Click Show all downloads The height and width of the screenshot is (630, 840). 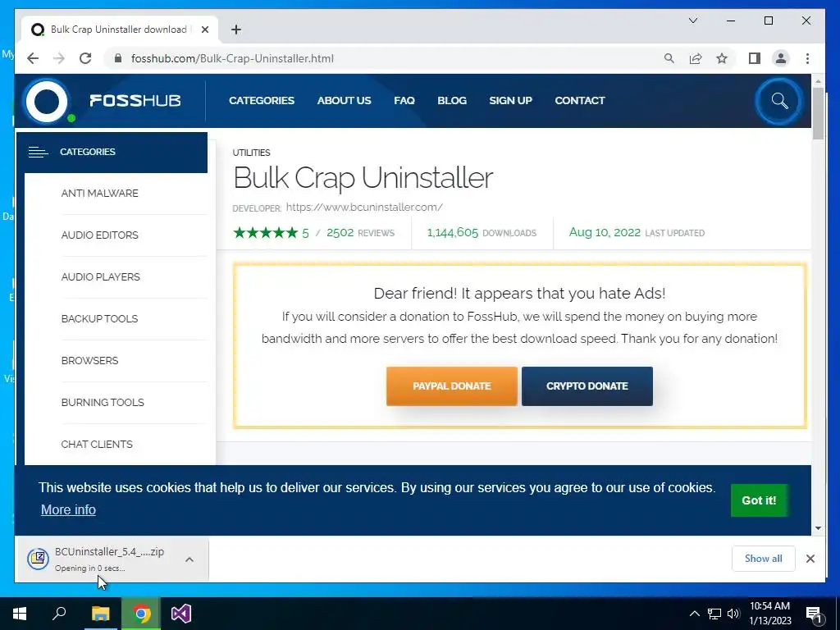click(764, 559)
